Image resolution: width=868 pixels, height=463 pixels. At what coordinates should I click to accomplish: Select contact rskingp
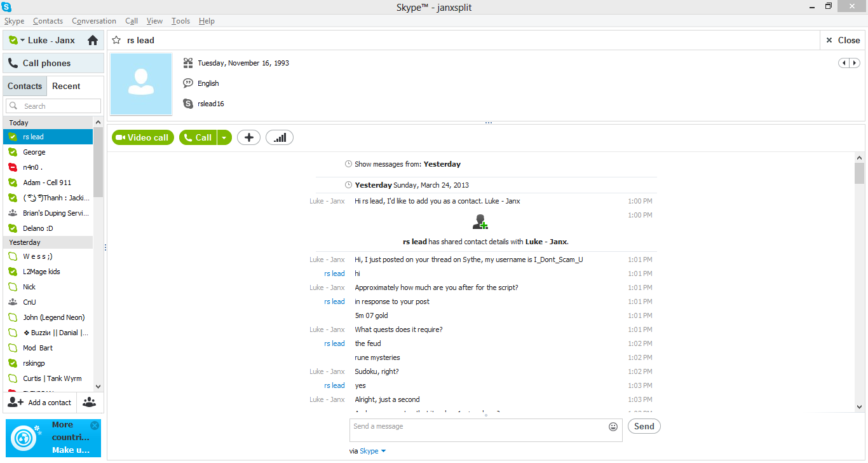pyautogui.click(x=48, y=363)
